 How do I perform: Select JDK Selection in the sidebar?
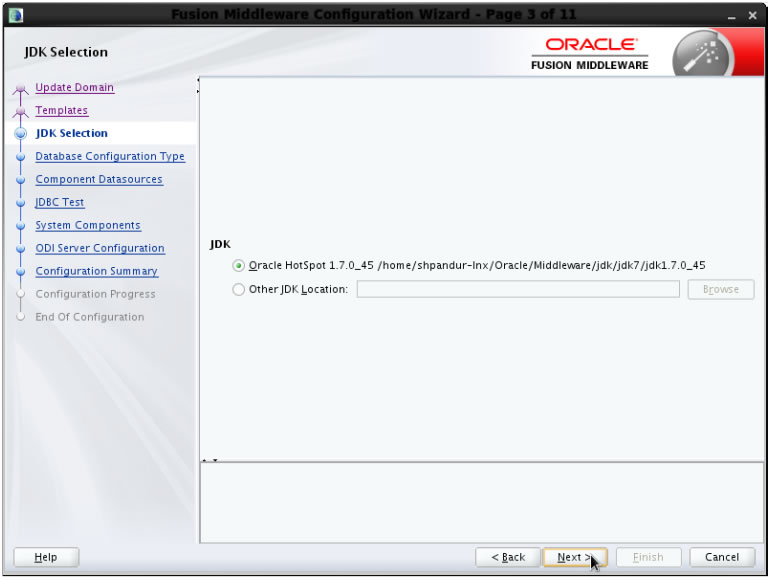[71, 133]
